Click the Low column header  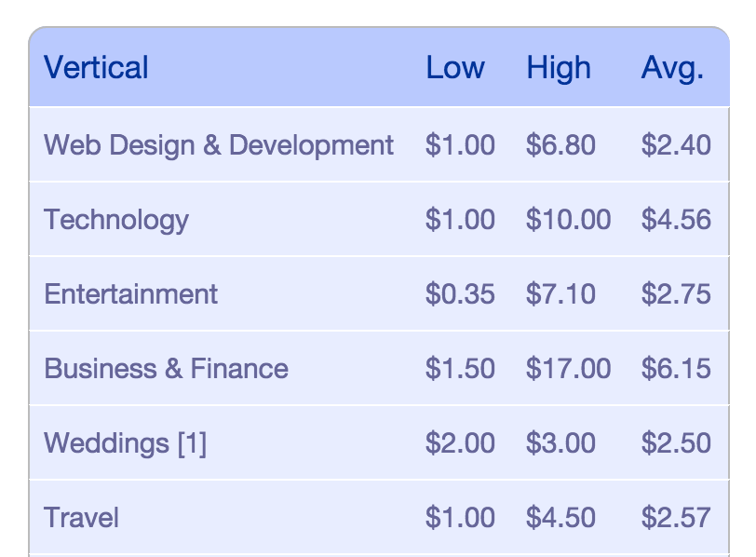[455, 67]
